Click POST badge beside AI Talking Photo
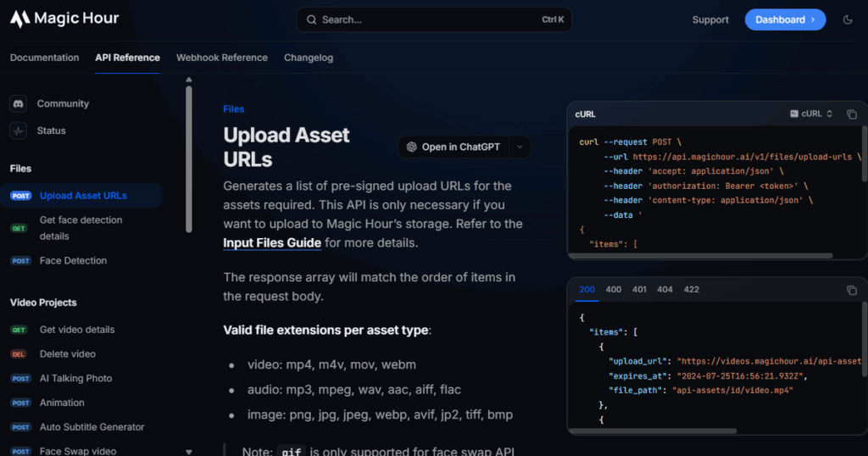 pos(21,379)
